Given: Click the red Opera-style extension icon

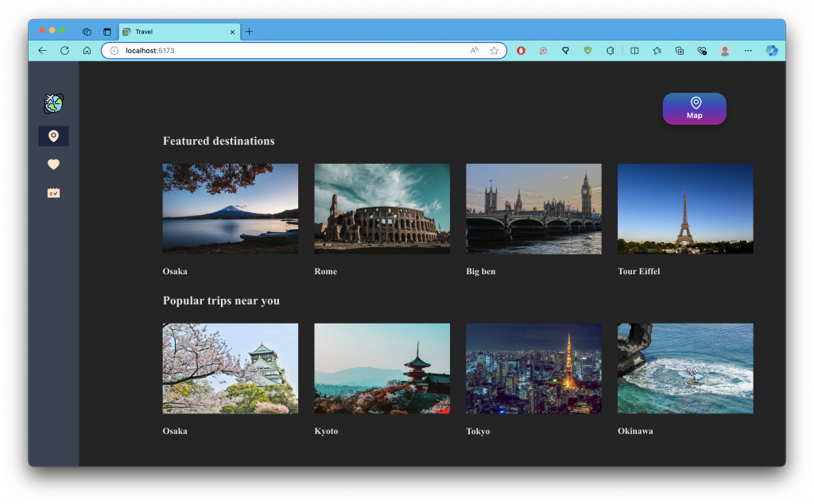Looking at the screenshot, I should click(x=521, y=50).
